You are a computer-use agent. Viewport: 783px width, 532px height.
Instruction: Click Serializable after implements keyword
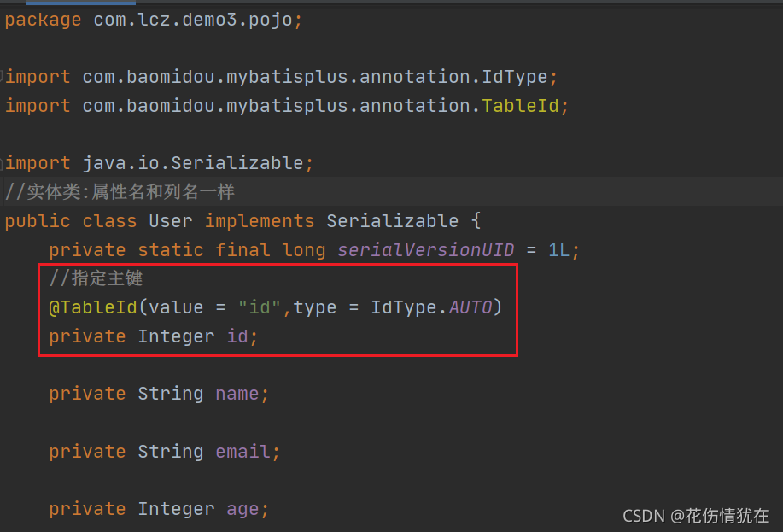pyautogui.click(x=392, y=221)
